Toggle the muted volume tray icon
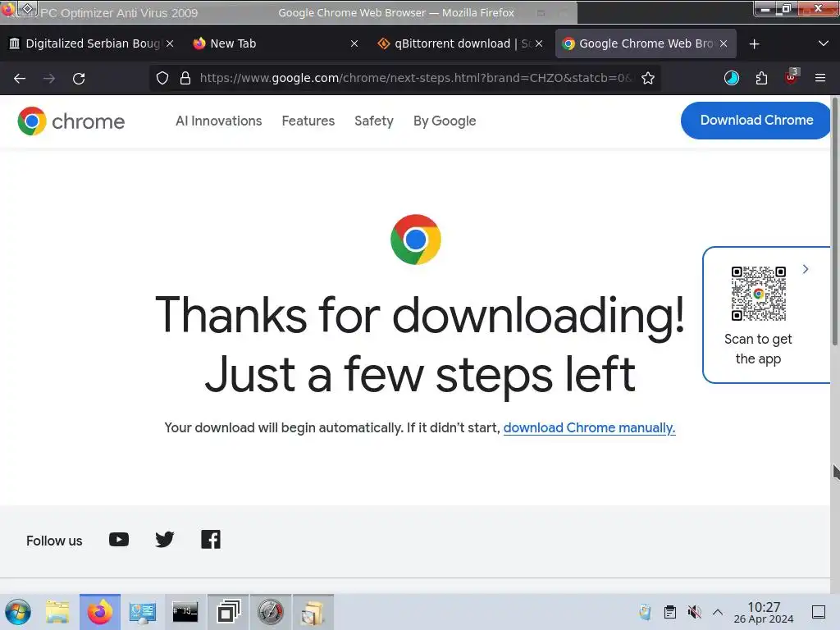 [x=694, y=612]
